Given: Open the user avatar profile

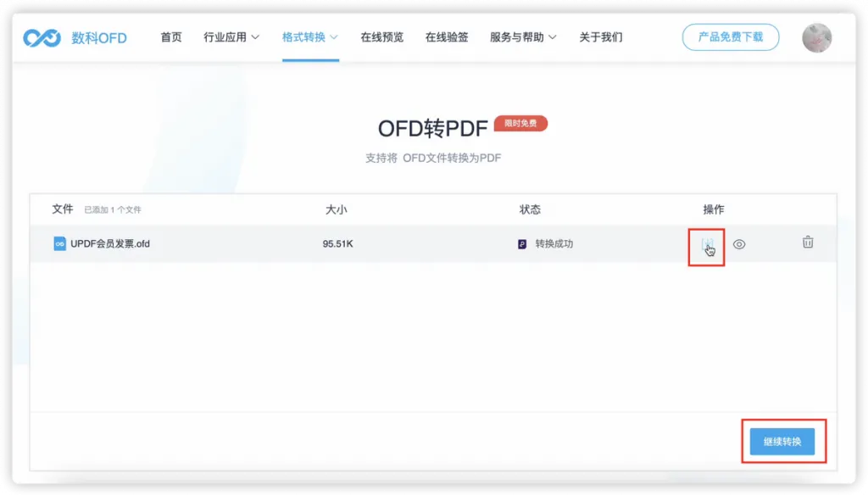Looking at the screenshot, I should pos(816,37).
